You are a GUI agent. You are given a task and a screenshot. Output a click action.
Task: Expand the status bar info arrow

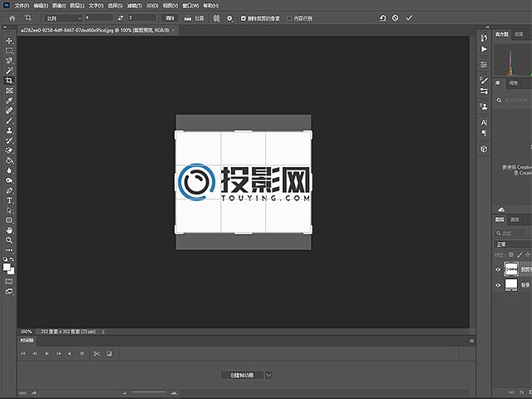pyautogui.click(x=103, y=332)
